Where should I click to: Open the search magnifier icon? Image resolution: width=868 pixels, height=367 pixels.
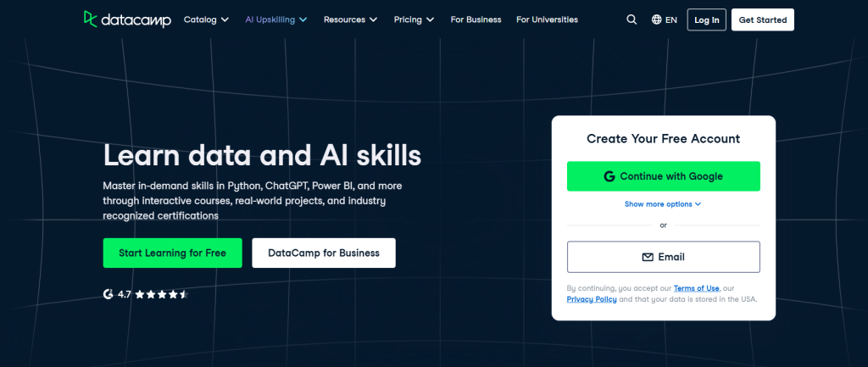[632, 19]
